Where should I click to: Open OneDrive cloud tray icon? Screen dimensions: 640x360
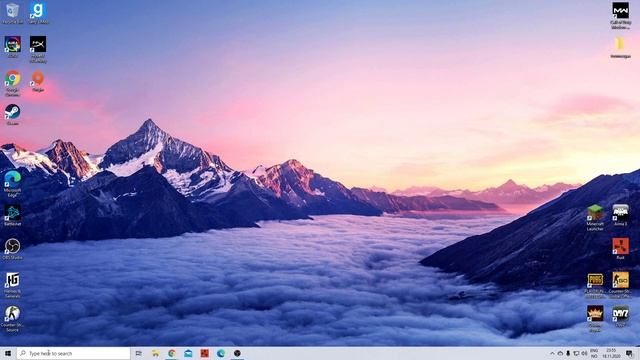[x=560, y=353]
